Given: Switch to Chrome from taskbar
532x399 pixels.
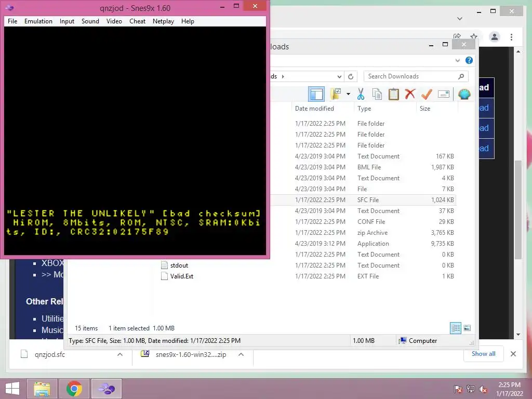Looking at the screenshot, I should [x=74, y=389].
